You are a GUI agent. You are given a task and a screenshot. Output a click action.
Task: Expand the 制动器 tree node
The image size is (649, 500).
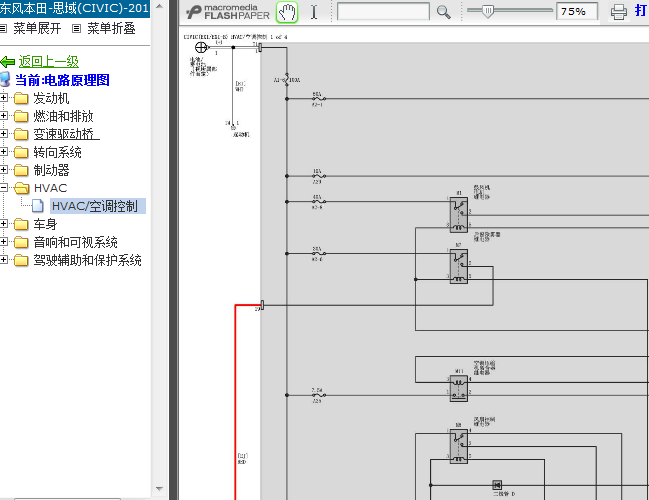4,169
